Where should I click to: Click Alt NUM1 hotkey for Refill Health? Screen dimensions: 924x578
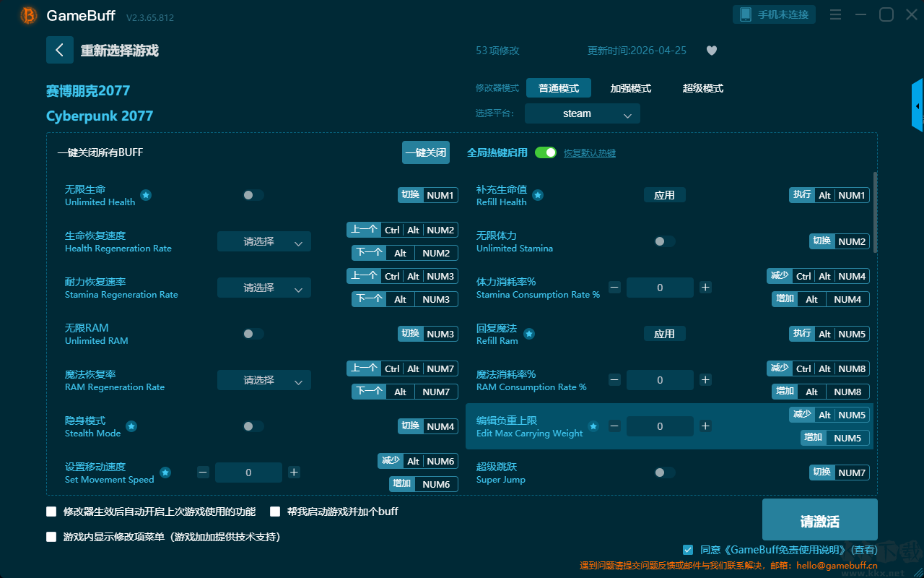(829, 195)
